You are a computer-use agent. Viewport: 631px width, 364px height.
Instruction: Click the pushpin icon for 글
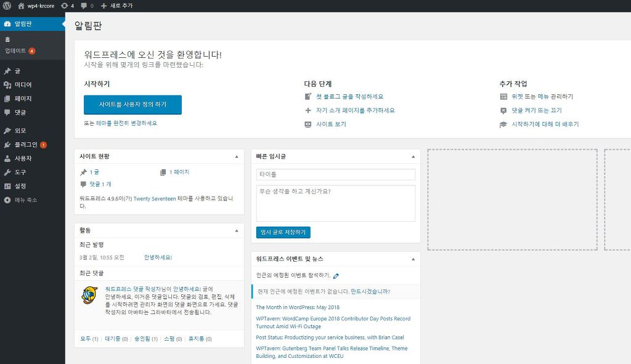tap(7, 71)
